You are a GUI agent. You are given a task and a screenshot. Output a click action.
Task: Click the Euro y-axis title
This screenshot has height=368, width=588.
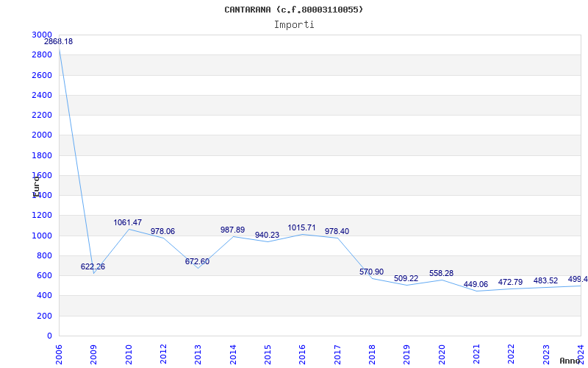coord(36,187)
